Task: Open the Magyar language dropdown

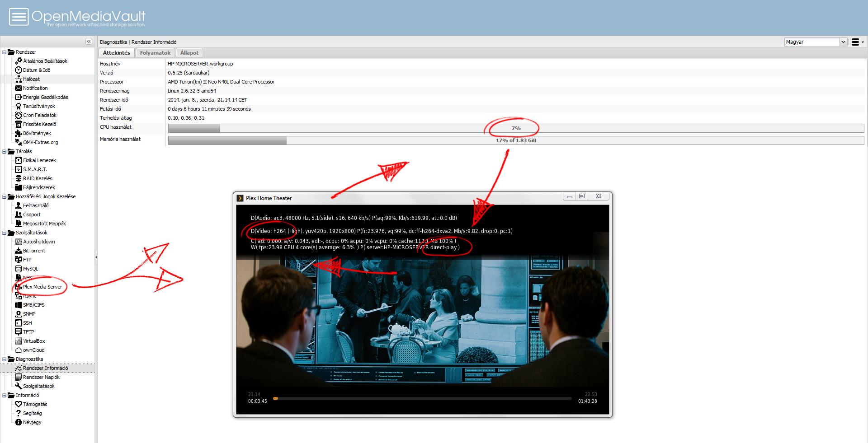Action: (843, 42)
